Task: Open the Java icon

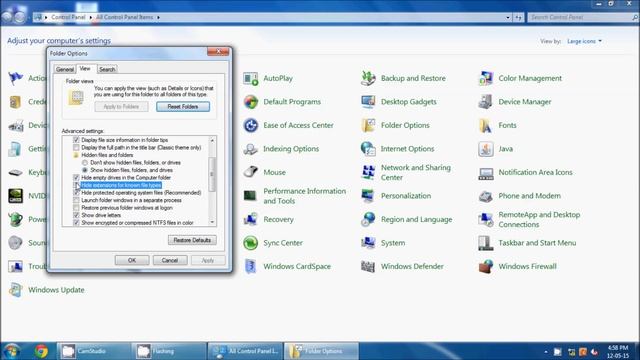Action: pyautogui.click(x=486, y=149)
